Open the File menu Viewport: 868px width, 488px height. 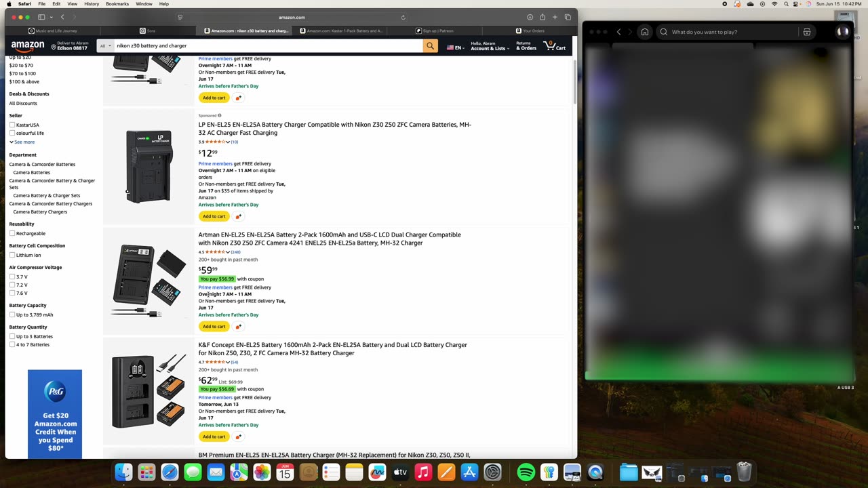(x=42, y=4)
